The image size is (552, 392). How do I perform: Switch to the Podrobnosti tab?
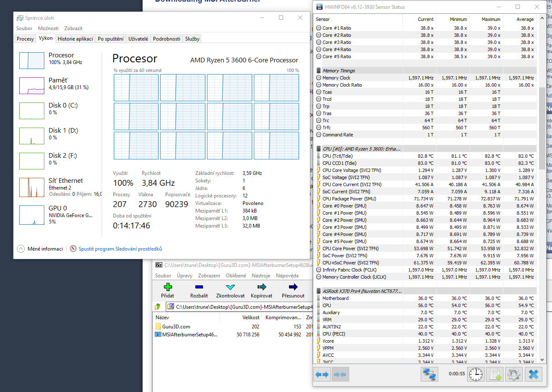click(x=166, y=39)
